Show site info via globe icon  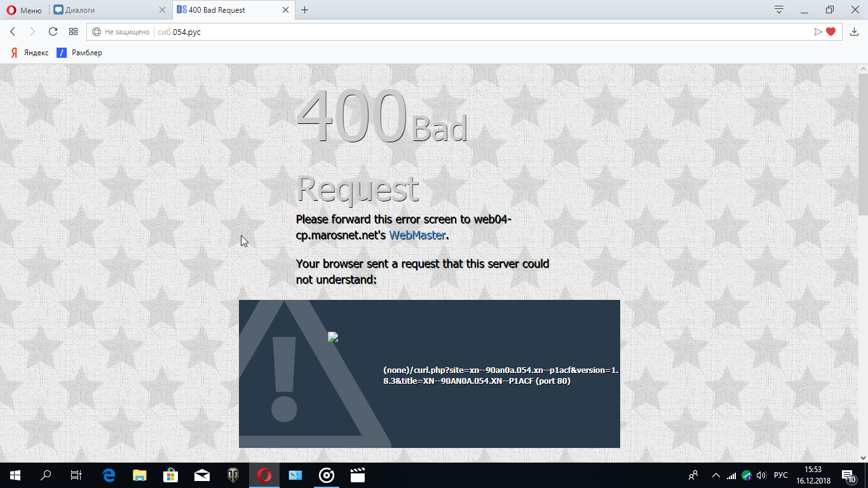[97, 32]
